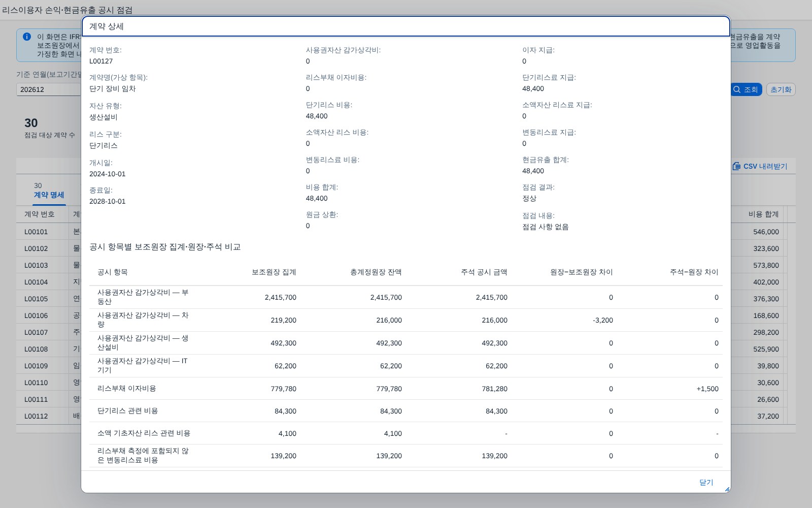Click the 546,000 cost total in background table

pyautogui.click(x=766, y=232)
